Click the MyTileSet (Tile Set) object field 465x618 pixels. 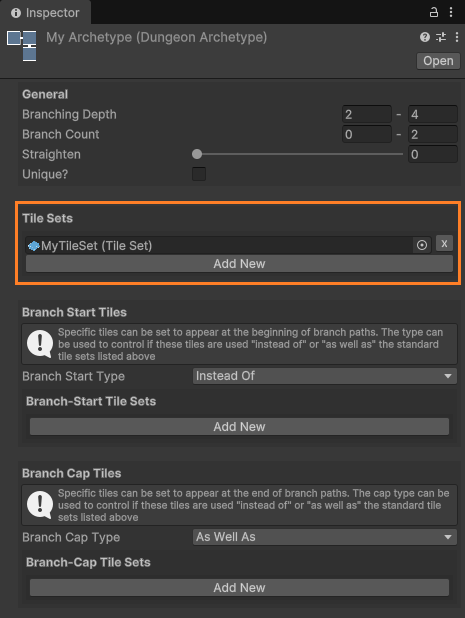coord(228,246)
